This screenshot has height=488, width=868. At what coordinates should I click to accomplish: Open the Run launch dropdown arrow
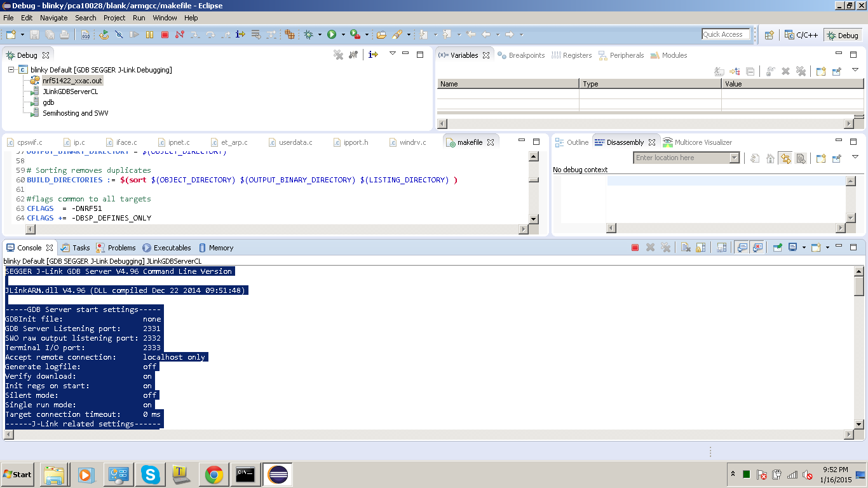click(343, 34)
